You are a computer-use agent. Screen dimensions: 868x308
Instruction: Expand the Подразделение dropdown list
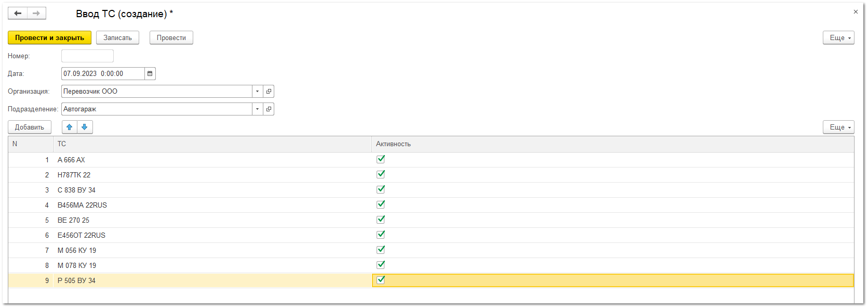257,109
